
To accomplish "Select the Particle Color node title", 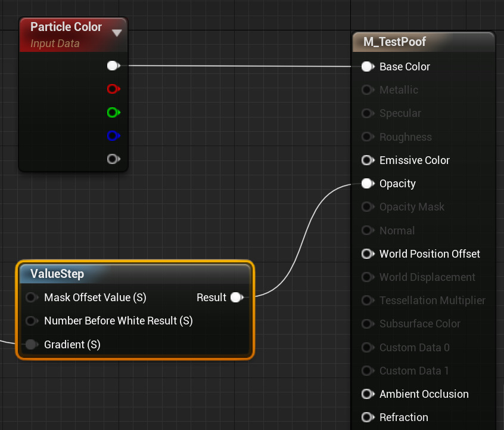I will tap(66, 27).
